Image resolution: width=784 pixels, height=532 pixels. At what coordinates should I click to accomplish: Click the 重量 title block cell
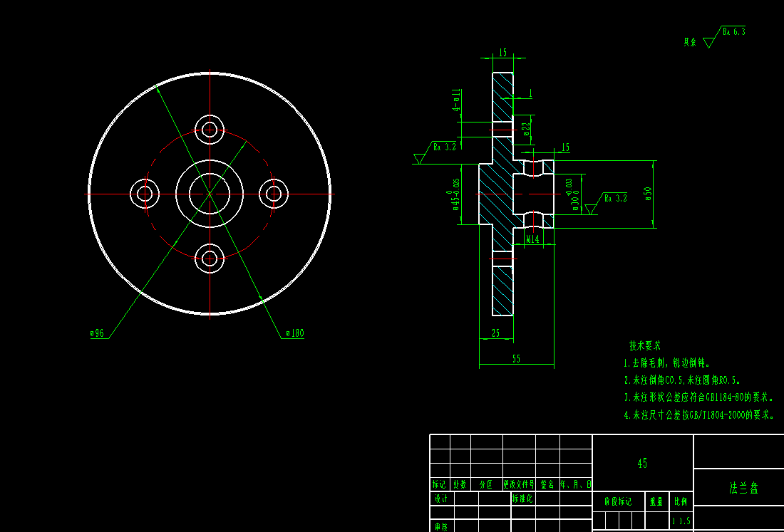point(656,501)
